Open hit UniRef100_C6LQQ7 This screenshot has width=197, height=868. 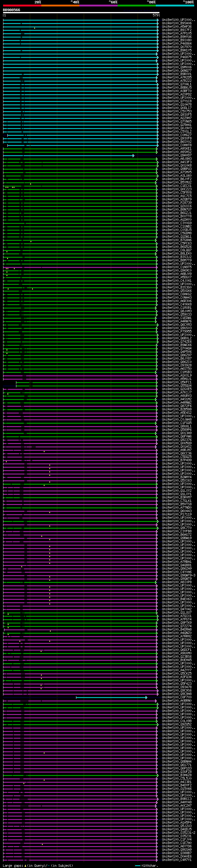176,250
